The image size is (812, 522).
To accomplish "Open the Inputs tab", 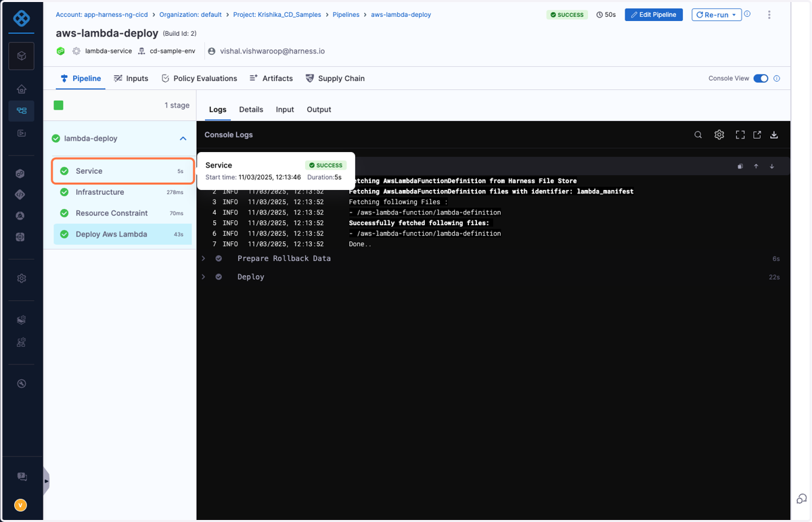I will (x=131, y=78).
